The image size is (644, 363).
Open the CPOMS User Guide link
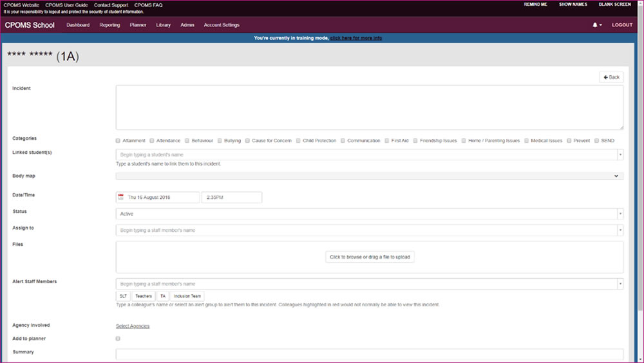coord(66,5)
